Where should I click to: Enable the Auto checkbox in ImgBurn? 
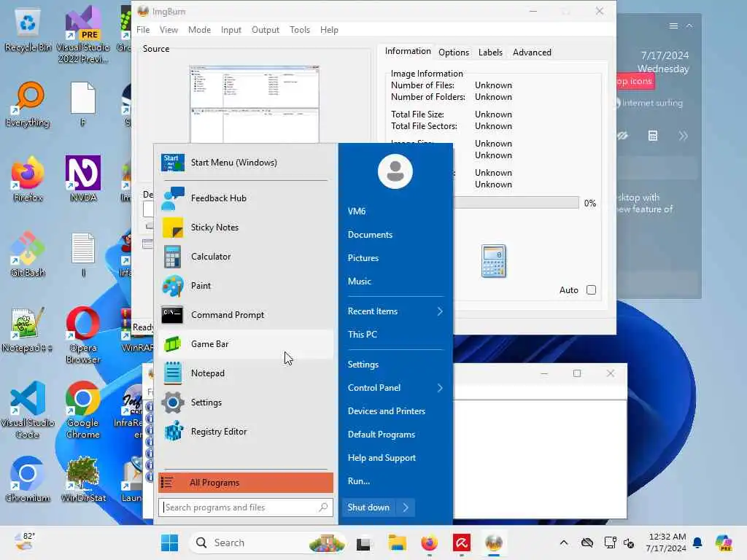pyautogui.click(x=591, y=290)
